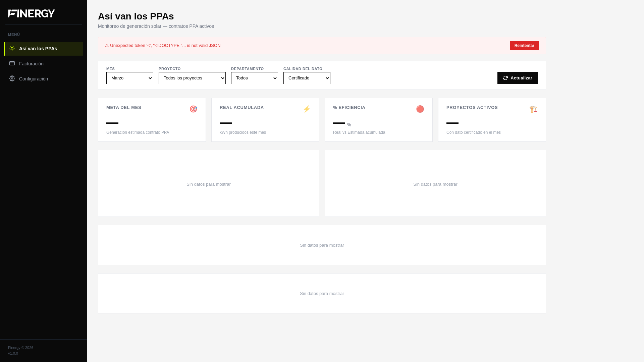Click the % Eficiencia card title
The height and width of the screenshot is (362, 644).
(x=349, y=108)
